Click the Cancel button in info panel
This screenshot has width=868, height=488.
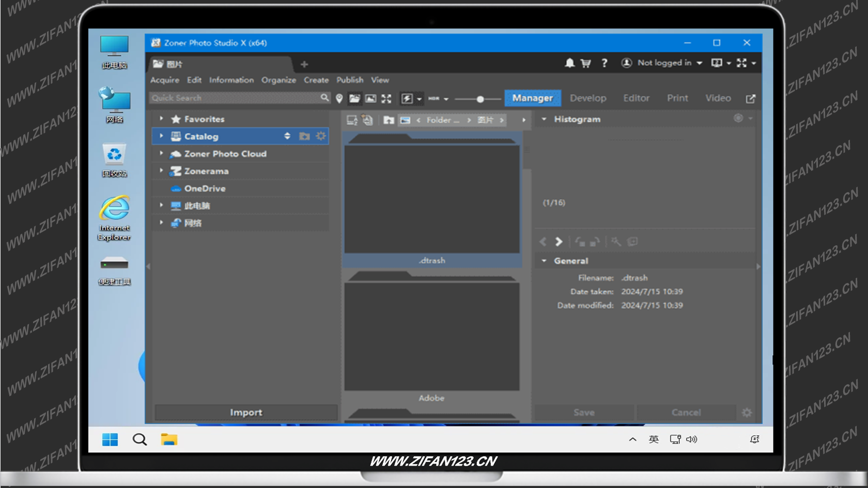pos(686,413)
